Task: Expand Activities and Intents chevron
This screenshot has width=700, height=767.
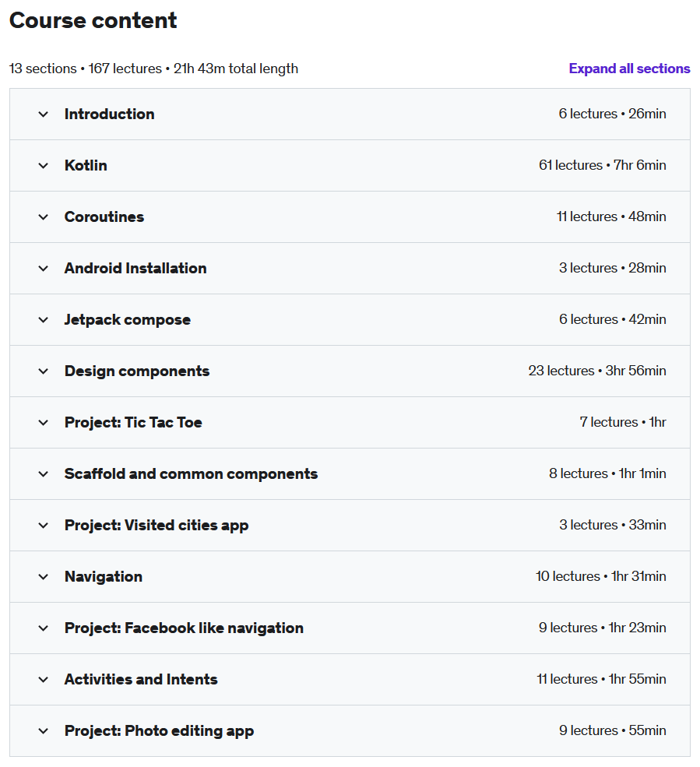Action: [44, 680]
